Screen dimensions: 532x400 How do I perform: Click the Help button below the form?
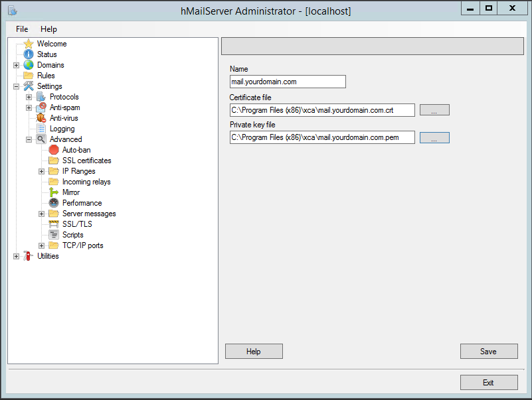point(254,351)
